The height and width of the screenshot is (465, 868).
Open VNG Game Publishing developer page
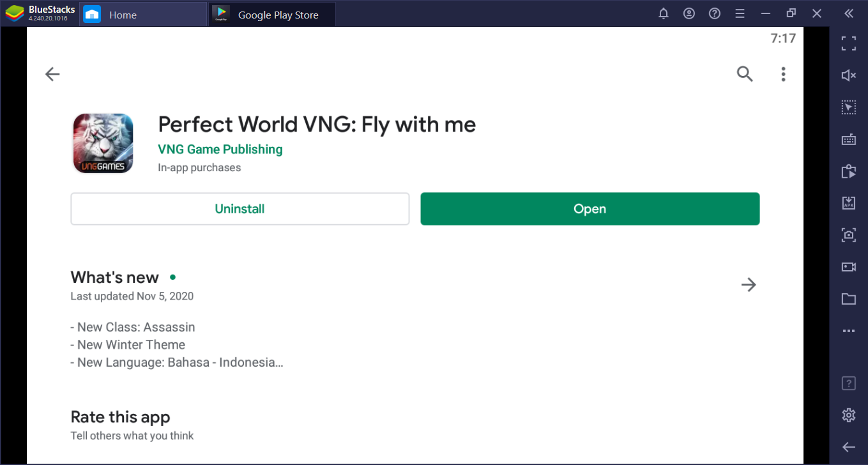pyautogui.click(x=220, y=149)
